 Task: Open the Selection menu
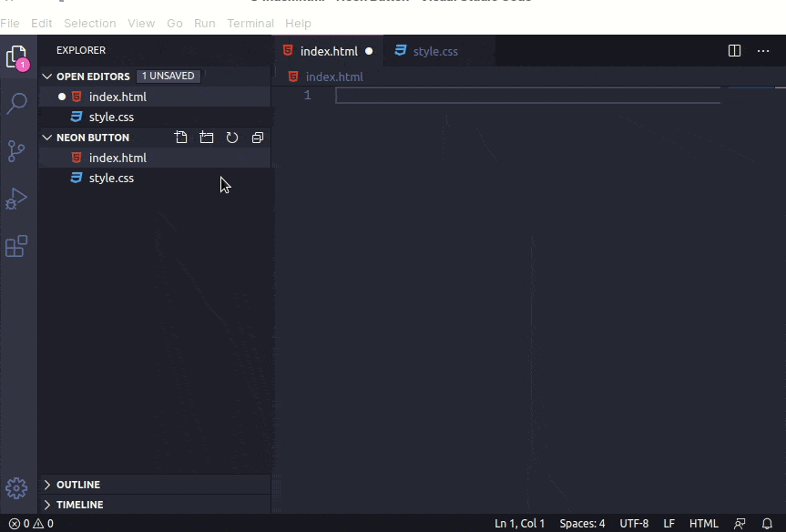click(x=90, y=23)
